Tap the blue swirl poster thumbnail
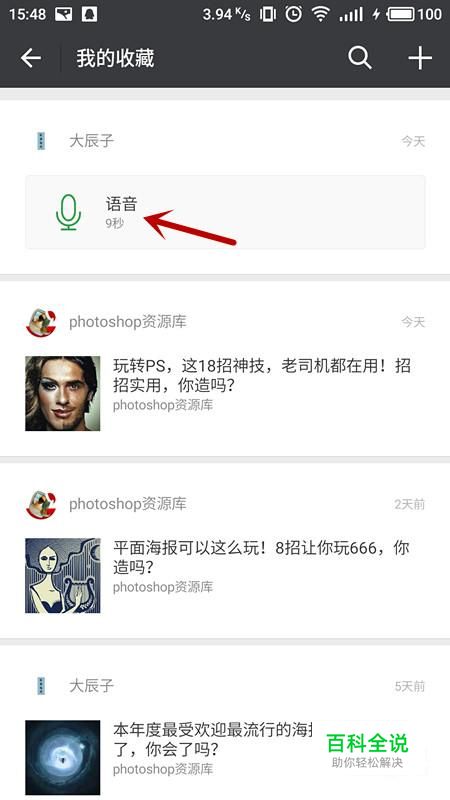The height and width of the screenshot is (800, 450). click(63, 758)
